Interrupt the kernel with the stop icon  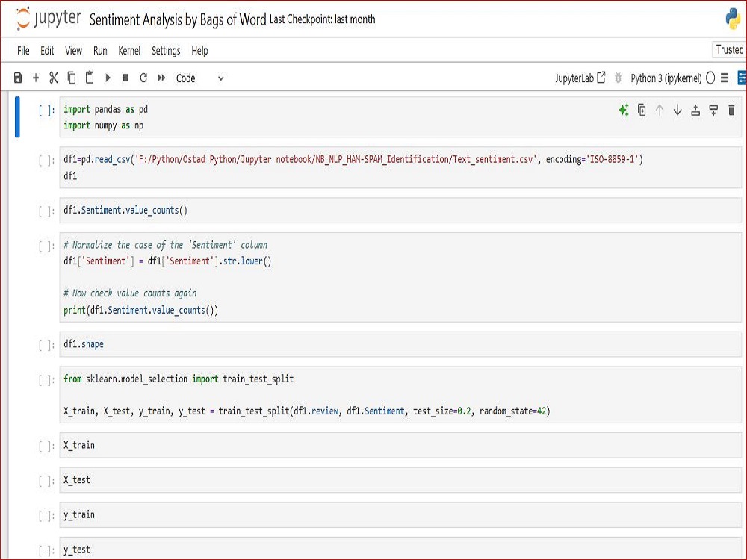pyautogui.click(x=125, y=78)
